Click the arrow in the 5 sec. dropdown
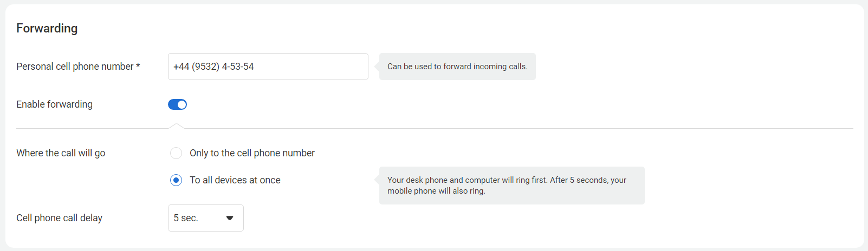The height and width of the screenshot is (251, 868). 230,218
